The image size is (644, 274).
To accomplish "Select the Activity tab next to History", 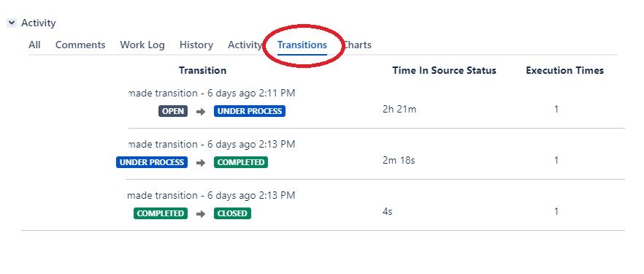I will (245, 45).
